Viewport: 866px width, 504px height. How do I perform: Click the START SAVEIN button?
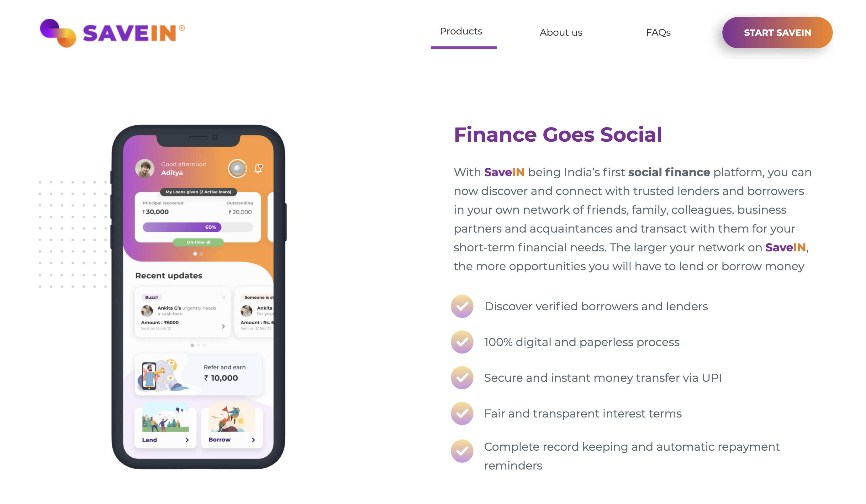[x=778, y=32]
